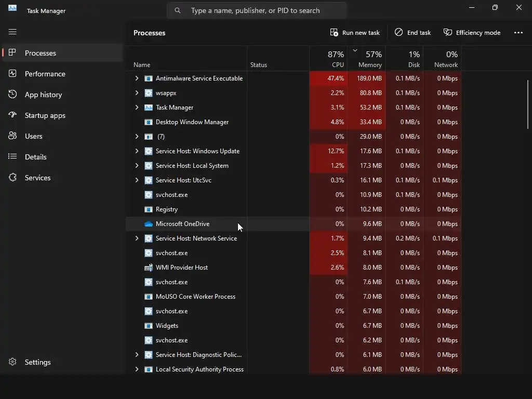Click the Startup apps gauge icon
Screen dimensions: 532x399
pos(12,115)
